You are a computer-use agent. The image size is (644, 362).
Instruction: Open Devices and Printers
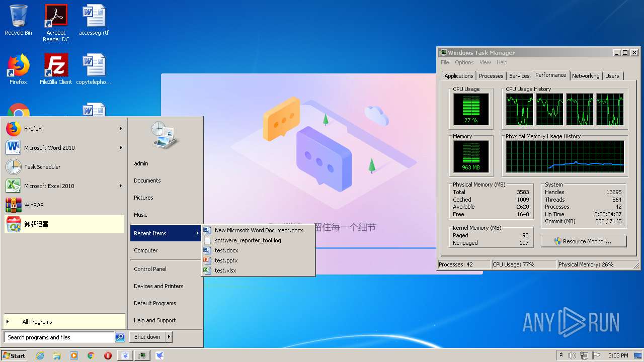tap(166, 286)
